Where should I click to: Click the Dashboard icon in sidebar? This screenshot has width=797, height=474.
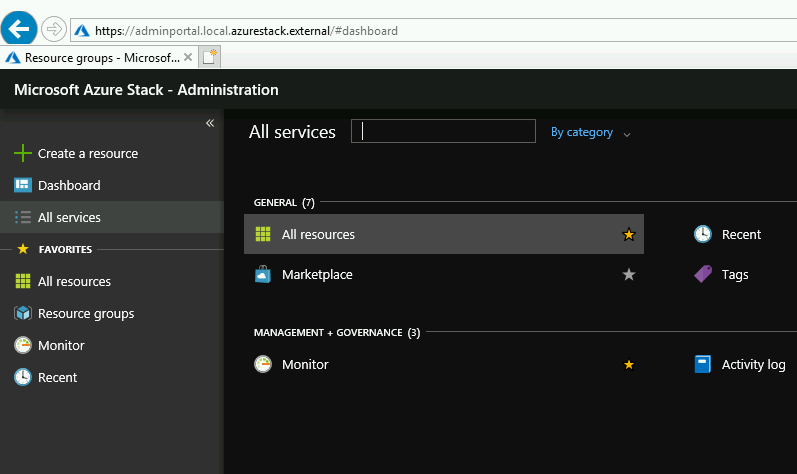[23, 185]
